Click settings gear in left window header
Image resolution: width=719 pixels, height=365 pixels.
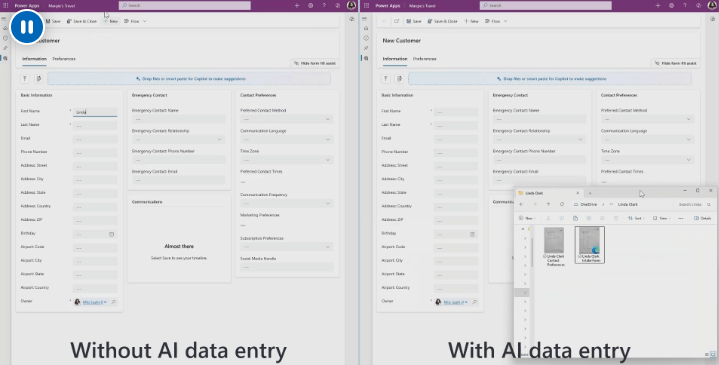pyautogui.click(x=310, y=6)
